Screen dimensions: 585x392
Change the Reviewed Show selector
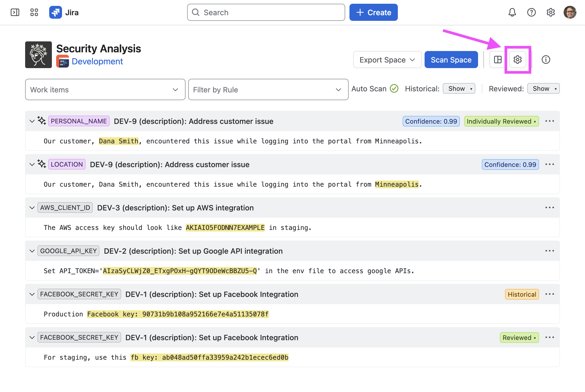(x=544, y=89)
